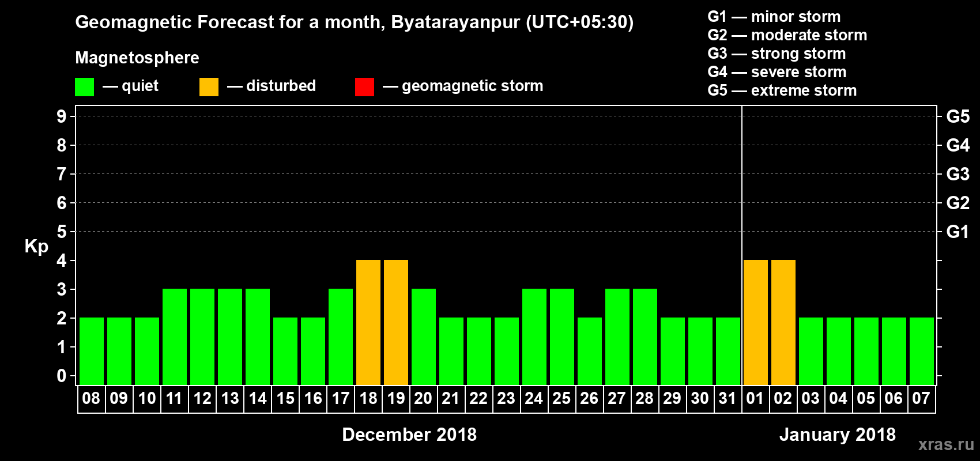Click the green quiet legend swatch
The width and height of the screenshot is (980, 461).
point(84,87)
